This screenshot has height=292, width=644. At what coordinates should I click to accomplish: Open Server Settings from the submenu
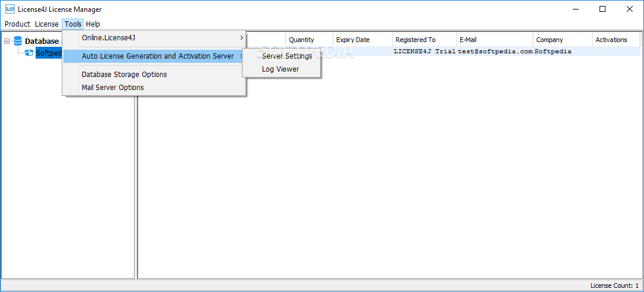click(282, 56)
